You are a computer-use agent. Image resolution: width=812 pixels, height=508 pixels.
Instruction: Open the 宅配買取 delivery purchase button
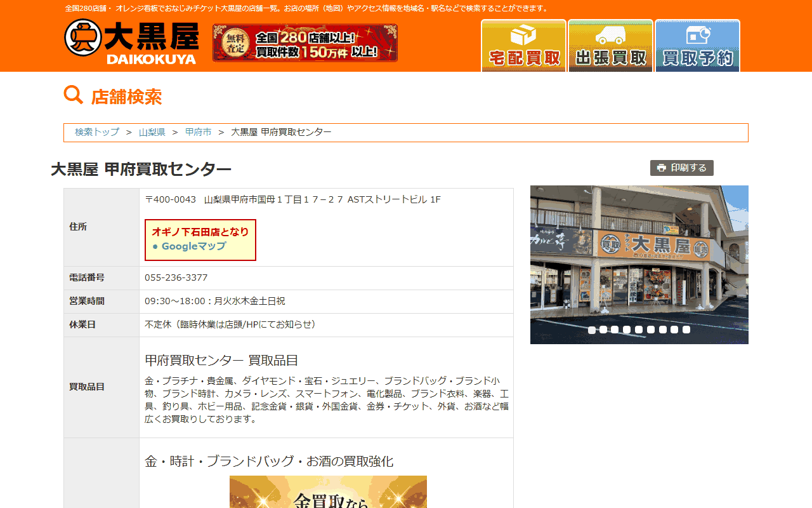pos(523,45)
